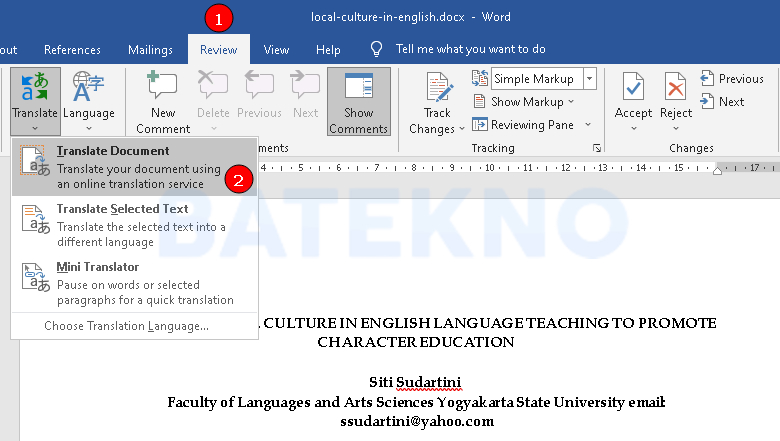This screenshot has height=441, width=780.
Task: Choose Translate Selected Text option
Action: 134,225
